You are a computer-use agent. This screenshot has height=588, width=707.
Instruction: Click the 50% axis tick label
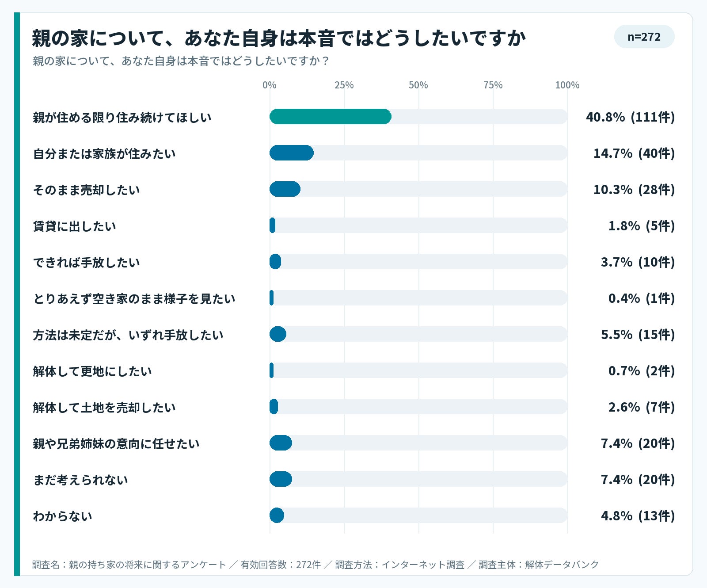point(418,85)
